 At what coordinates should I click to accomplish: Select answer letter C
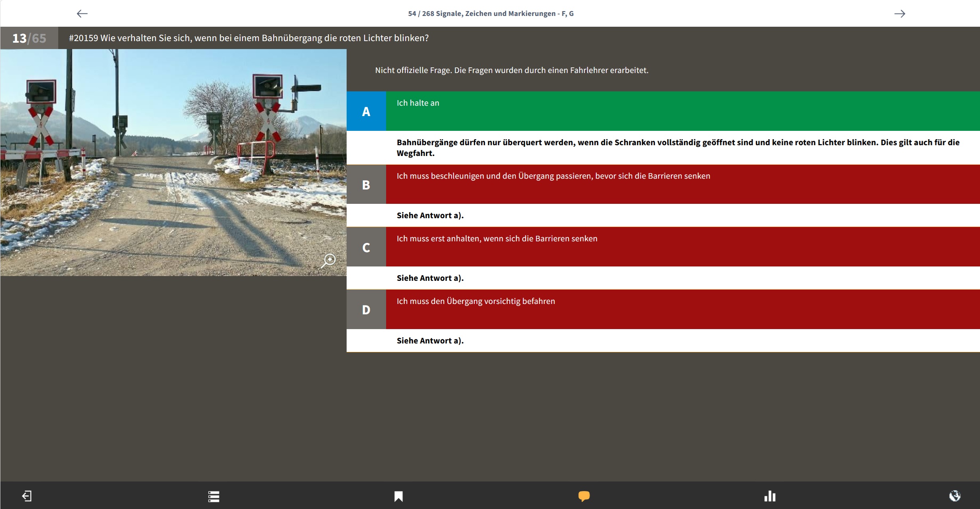[366, 247]
